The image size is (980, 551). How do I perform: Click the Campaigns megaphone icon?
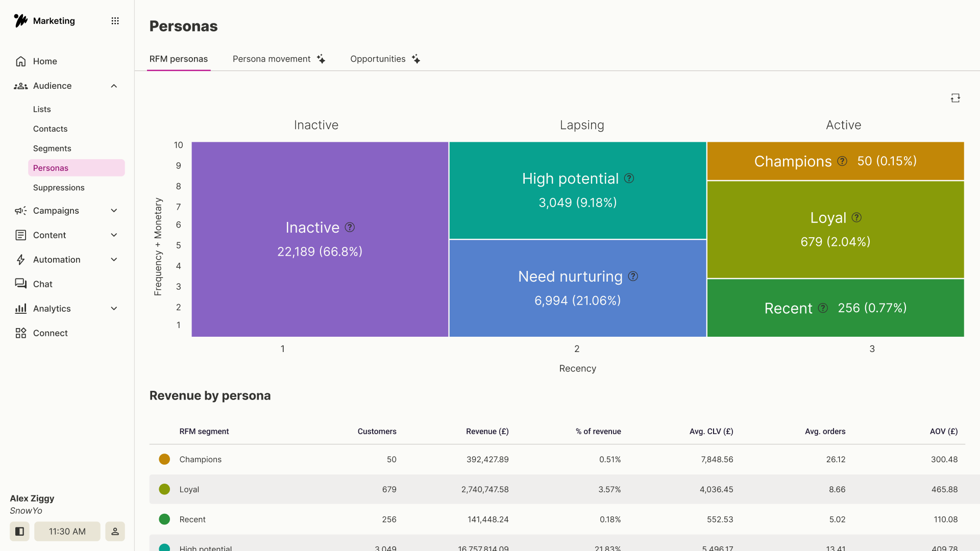20,211
